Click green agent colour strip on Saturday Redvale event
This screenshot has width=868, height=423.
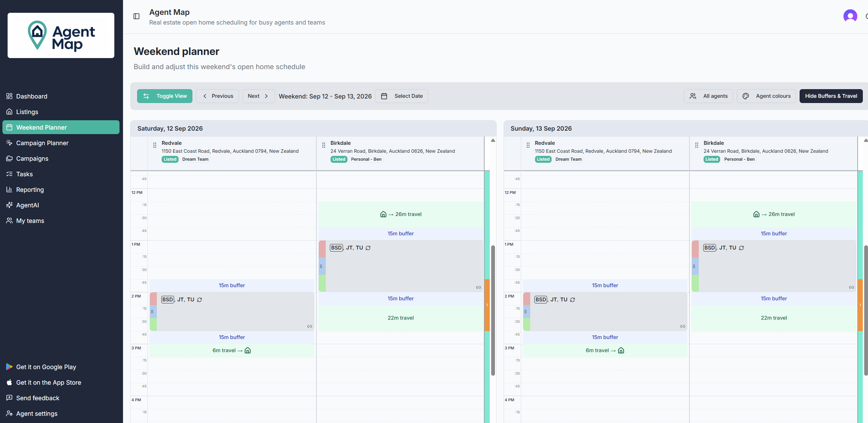tap(153, 324)
